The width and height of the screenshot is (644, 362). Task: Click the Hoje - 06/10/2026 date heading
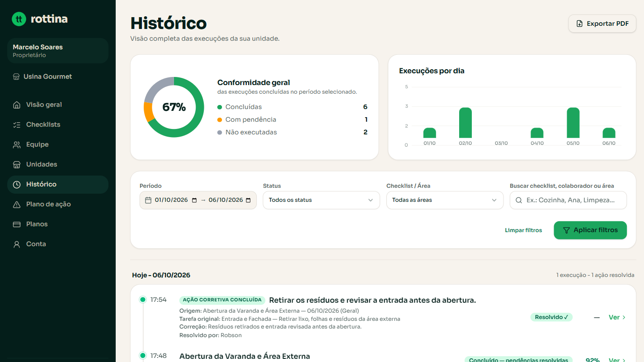(161, 275)
